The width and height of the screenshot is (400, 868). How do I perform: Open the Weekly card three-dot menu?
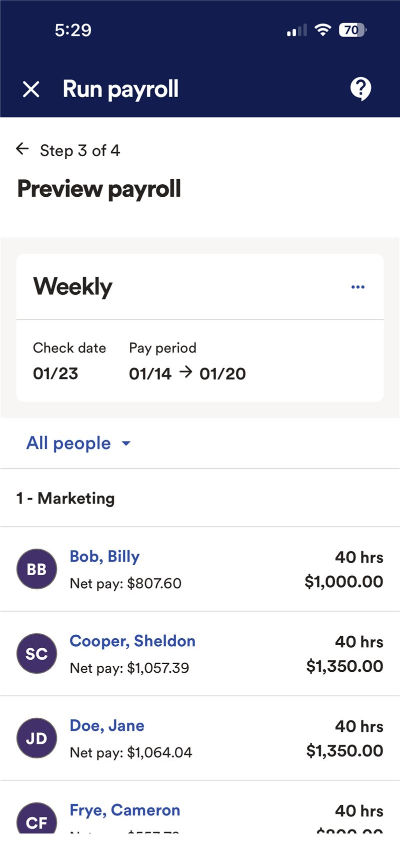[358, 287]
